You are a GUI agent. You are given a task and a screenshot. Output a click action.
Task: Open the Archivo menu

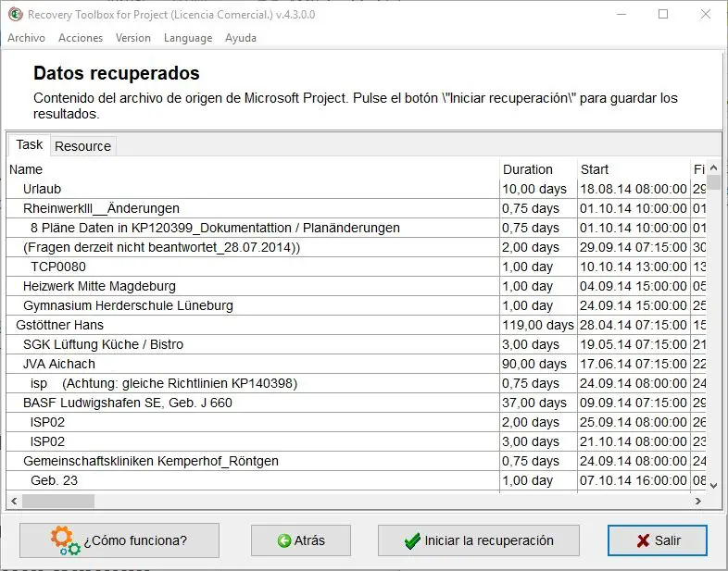click(27, 38)
